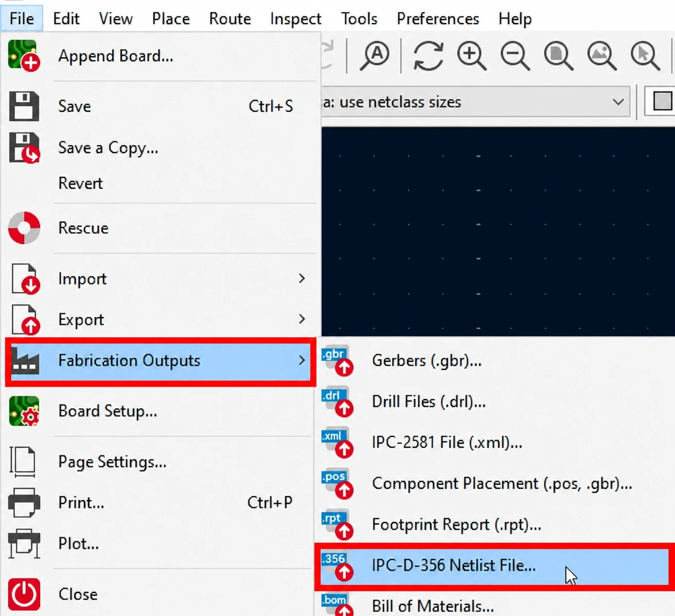Screen dimensions: 675x616
Task: Open Board Setup... entry
Action: tap(107, 411)
